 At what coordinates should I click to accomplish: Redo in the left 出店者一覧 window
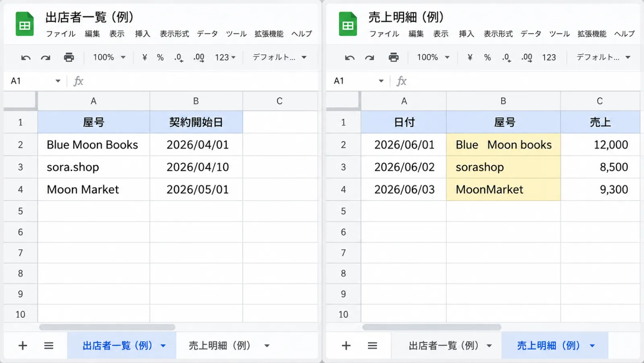tap(45, 58)
